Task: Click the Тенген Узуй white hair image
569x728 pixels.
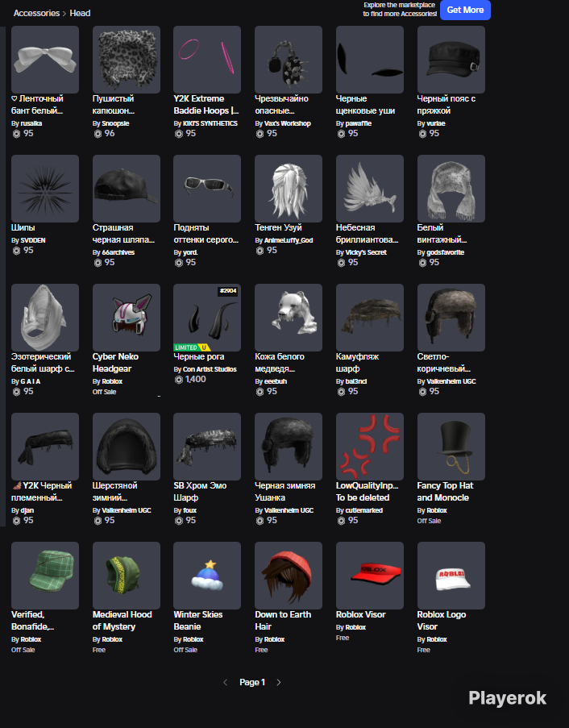Action: pyautogui.click(x=289, y=189)
